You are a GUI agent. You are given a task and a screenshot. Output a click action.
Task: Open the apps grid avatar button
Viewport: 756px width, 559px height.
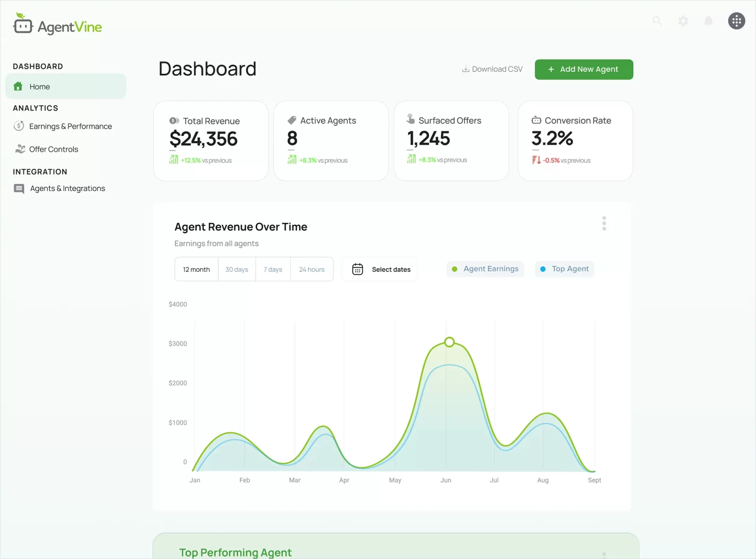[x=736, y=21]
